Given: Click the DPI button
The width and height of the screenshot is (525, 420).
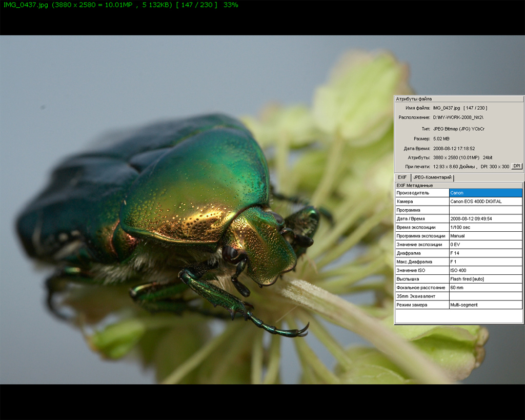Looking at the screenshot, I should (x=517, y=166).
